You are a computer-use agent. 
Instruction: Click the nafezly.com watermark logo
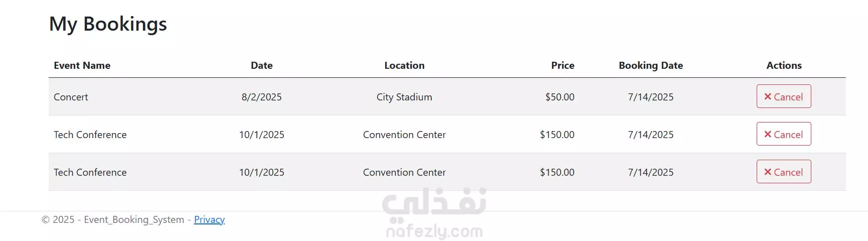(434, 214)
